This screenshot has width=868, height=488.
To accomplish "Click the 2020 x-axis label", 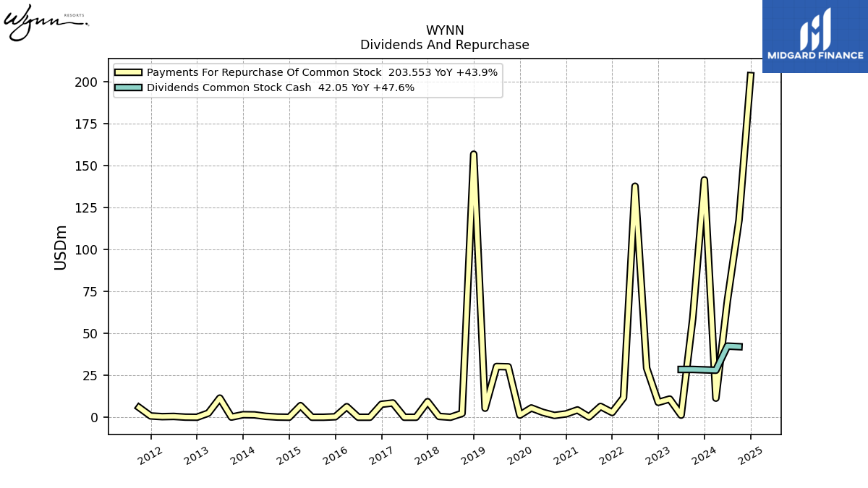I will [519, 455].
